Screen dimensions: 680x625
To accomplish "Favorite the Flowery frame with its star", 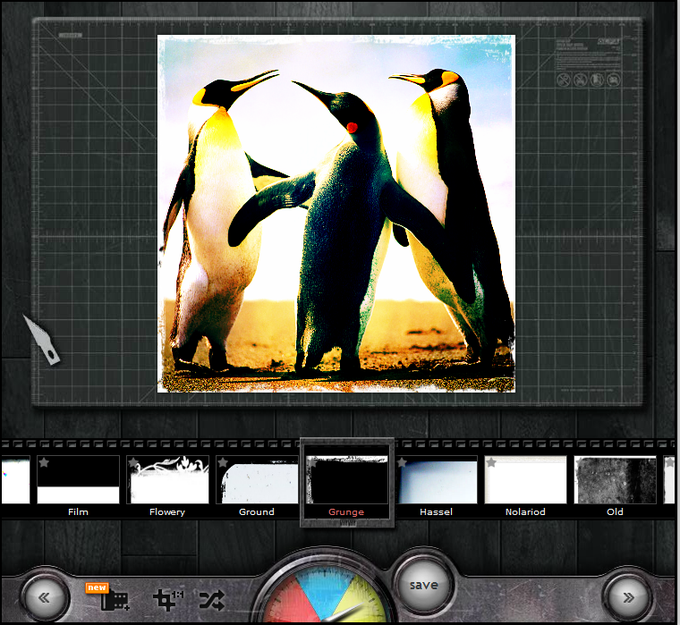I will (134, 463).
